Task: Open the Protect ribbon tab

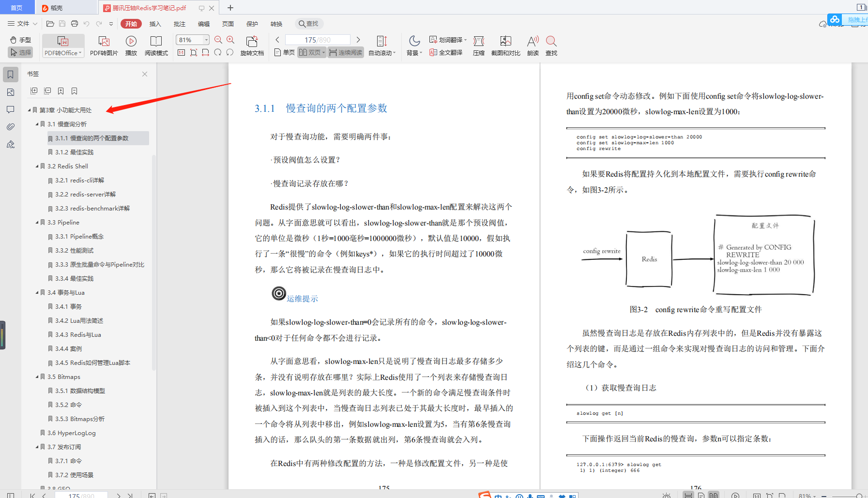Action: point(252,24)
